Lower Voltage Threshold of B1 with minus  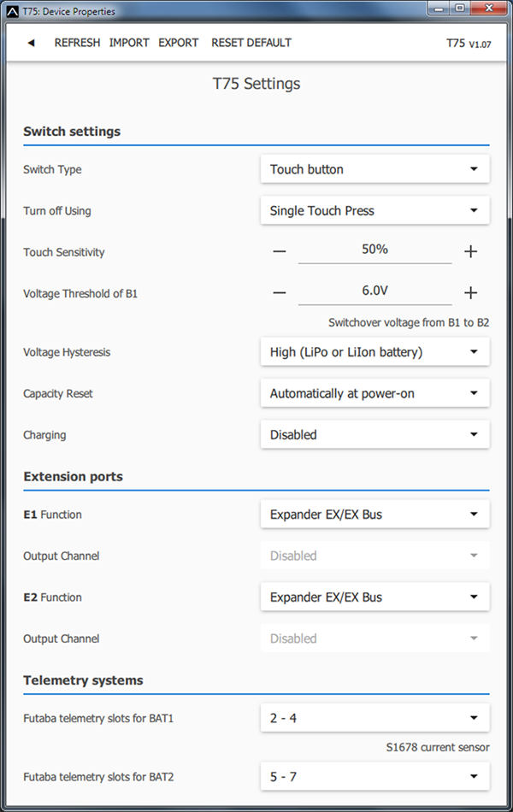pos(280,293)
